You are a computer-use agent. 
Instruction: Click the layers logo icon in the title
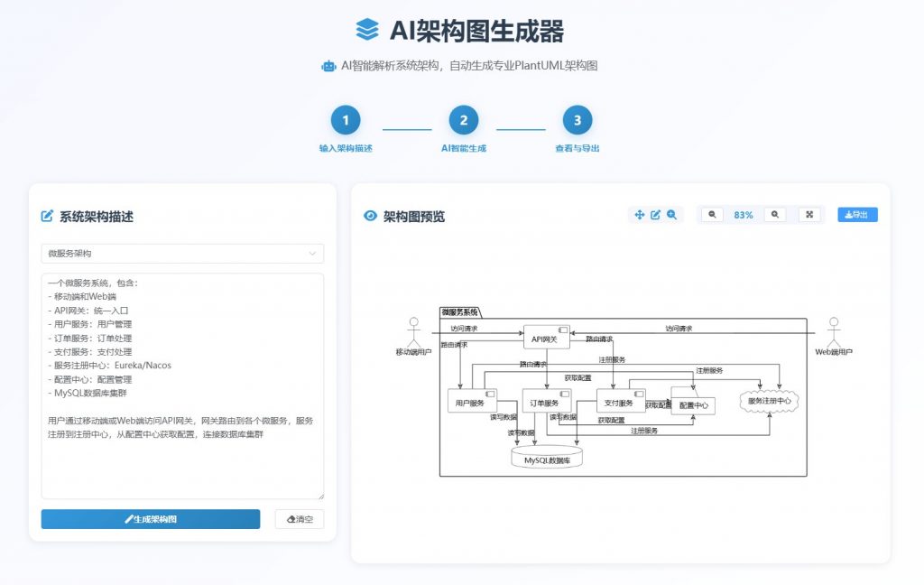(x=367, y=31)
